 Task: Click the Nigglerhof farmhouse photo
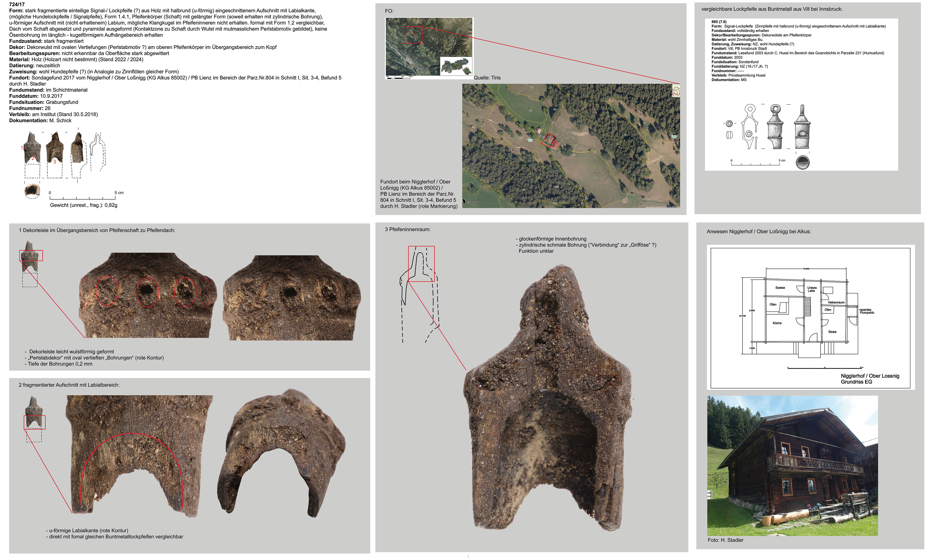point(792,465)
